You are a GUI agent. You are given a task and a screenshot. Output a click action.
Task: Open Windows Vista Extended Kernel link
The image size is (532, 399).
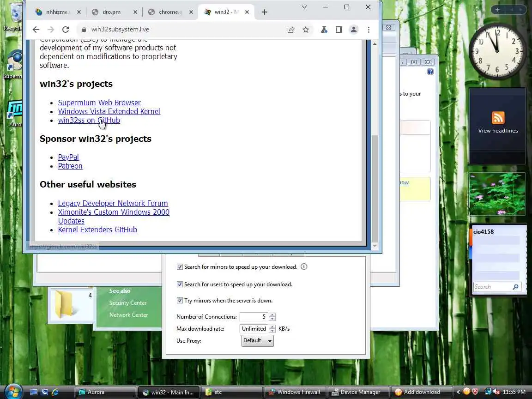(x=109, y=111)
